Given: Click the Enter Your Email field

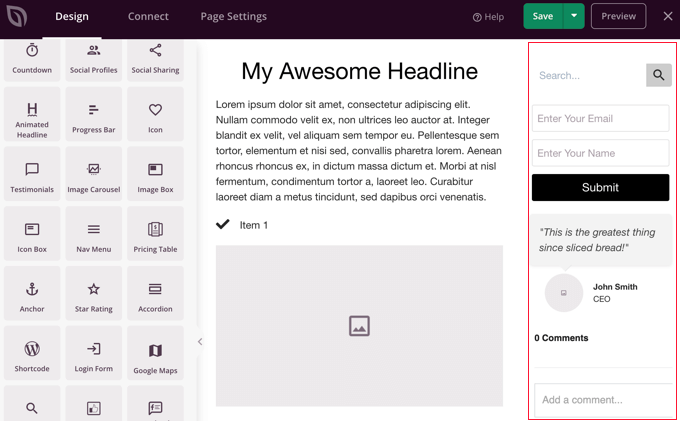Looking at the screenshot, I should (600, 118).
